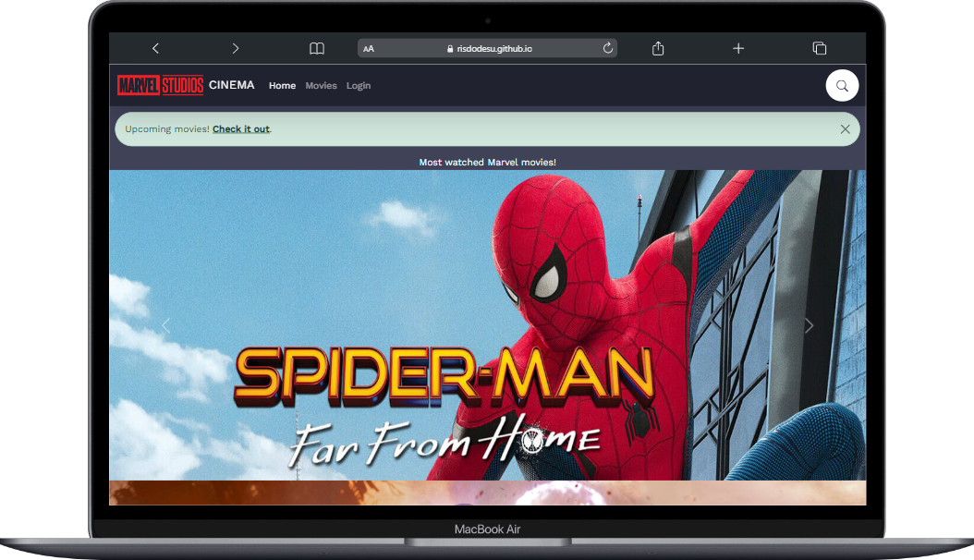The width and height of the screenshot is (974, 560).
Task: Click the Most watched Marvel movies text
Action: (487, 162)
